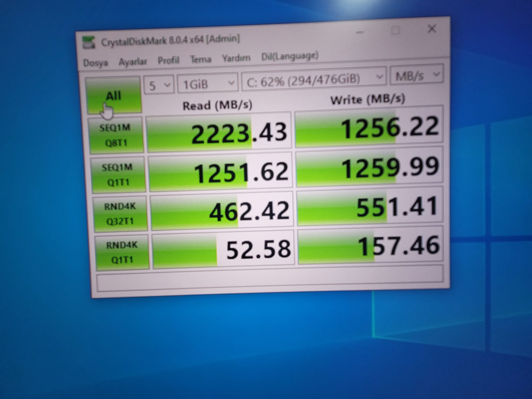Open the Yardım menu

click(x=236, y=58)
